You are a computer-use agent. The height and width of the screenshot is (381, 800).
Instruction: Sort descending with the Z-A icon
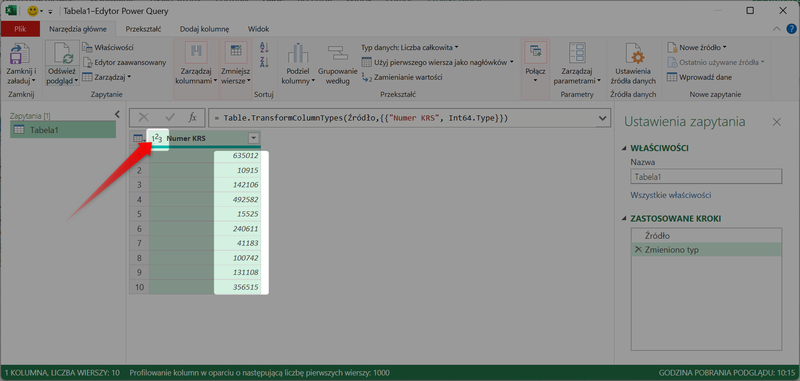click(264, 62)
